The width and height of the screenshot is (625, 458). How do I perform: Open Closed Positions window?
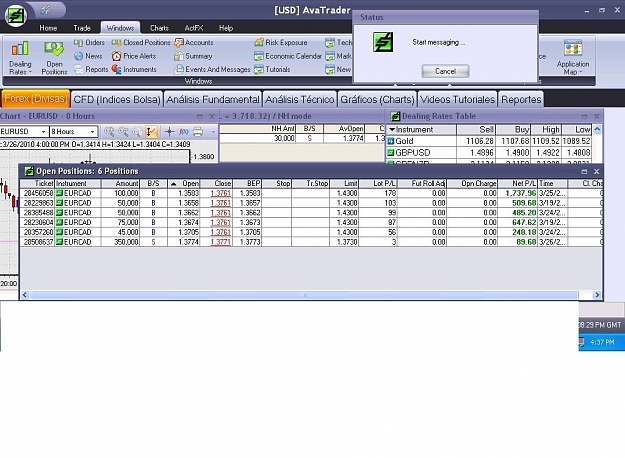(x=141, y=43)
